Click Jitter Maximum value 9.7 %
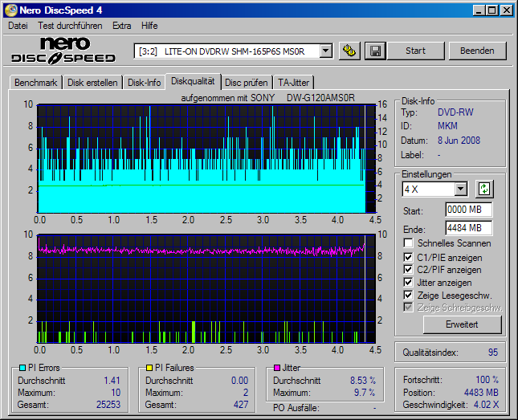This screenshot has height=420, width=518. coord(365,393)
